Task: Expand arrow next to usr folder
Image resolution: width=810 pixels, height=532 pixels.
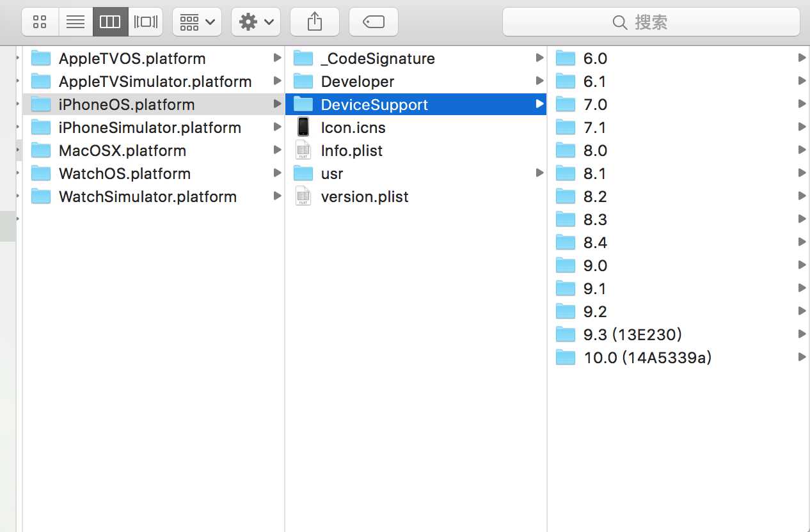Action: [539, 173]
